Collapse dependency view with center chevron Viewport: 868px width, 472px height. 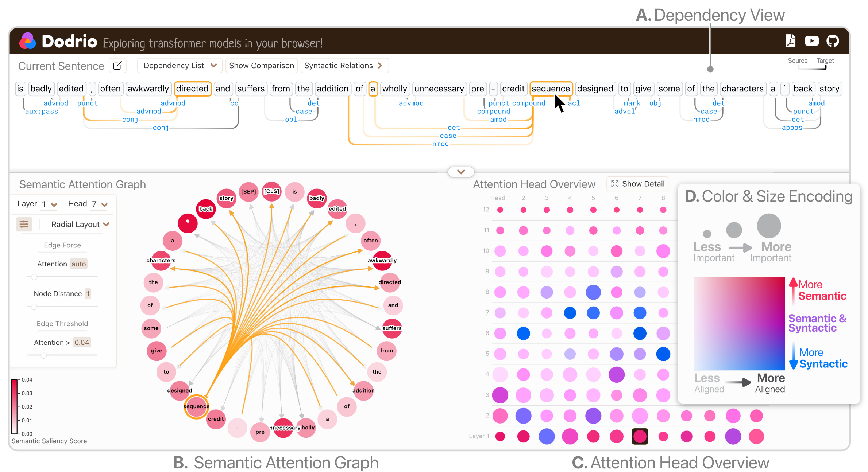(x=461, y=172)
